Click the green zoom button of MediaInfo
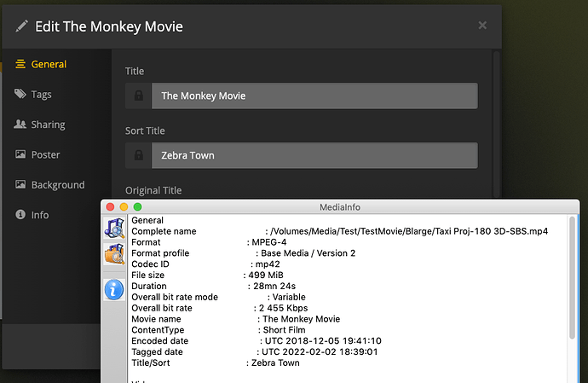The image size is (588, 383). [x=137, y=207]
